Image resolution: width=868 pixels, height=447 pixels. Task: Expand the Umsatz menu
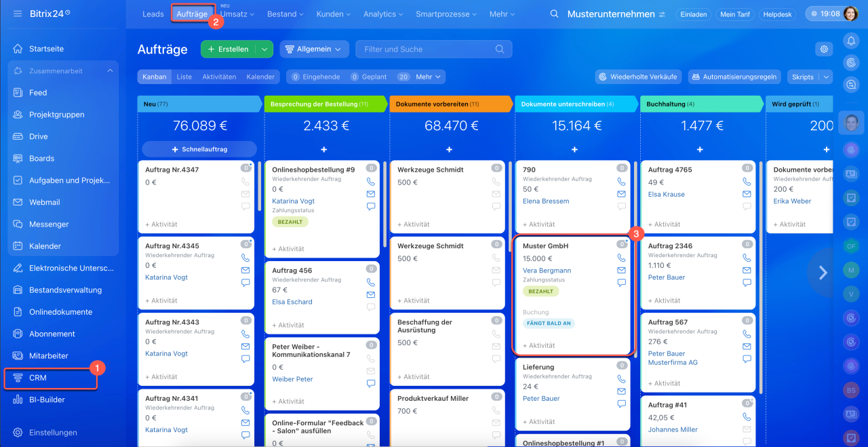(x=237, y=14)
